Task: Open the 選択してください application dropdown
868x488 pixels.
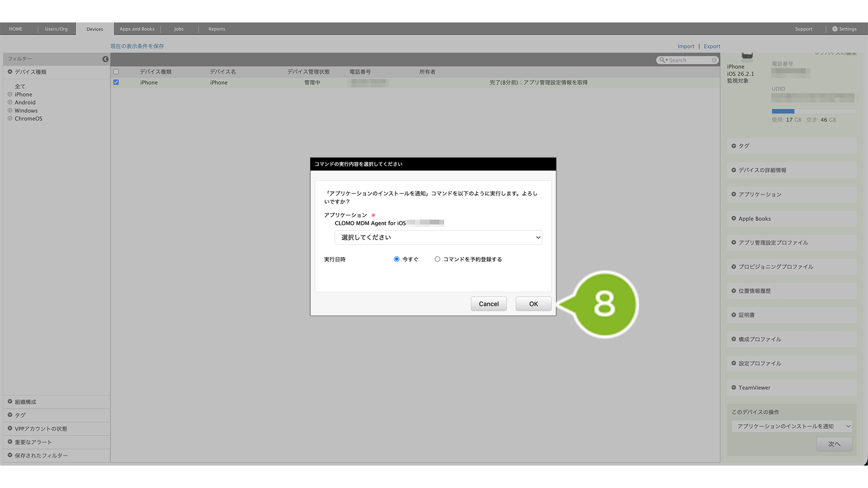Action: 438,238
